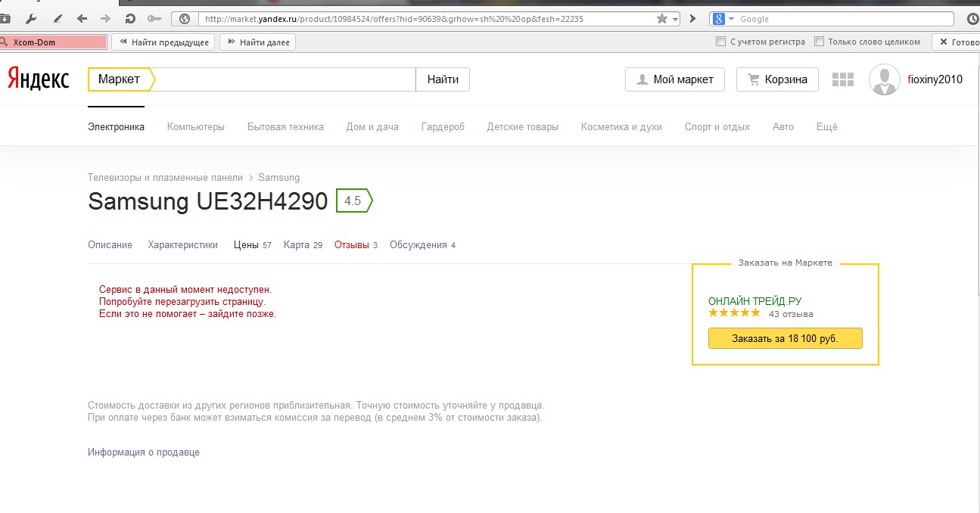The height and width of the screenshot is (513, 980).
Task: Open the address bar history dropdown arrow
Action: tap(675, 19)
